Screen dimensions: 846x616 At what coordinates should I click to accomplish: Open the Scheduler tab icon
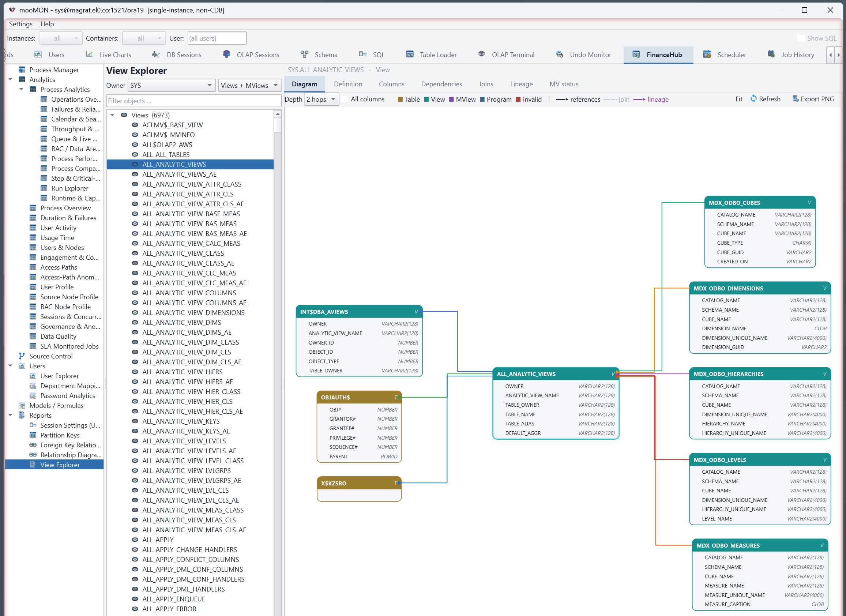click(x=707, y=55)
